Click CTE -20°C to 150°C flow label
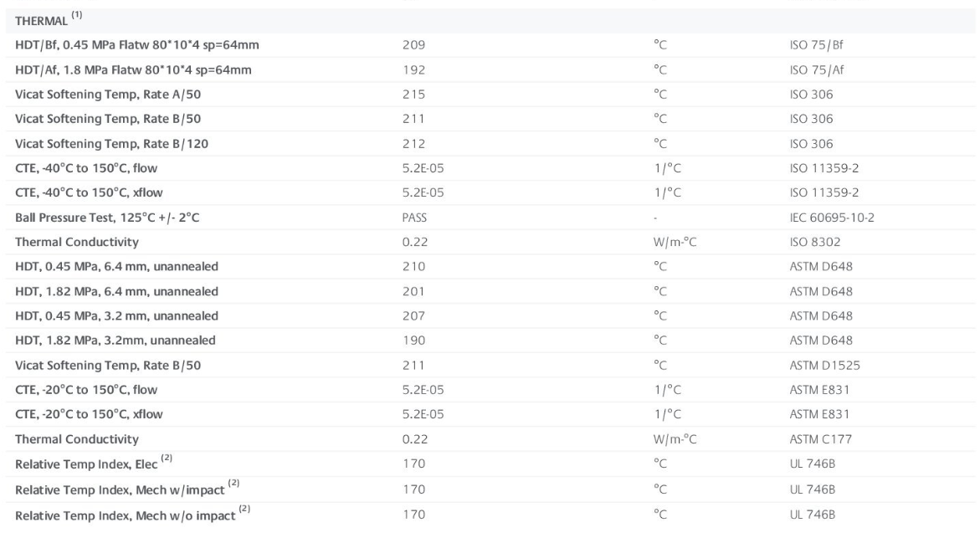 coord(86,389)
